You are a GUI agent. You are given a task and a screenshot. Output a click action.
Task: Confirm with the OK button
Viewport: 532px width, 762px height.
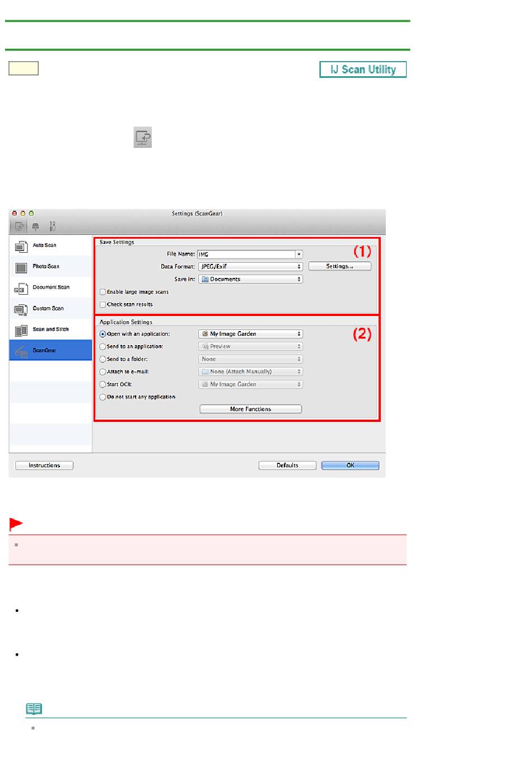click(351, 466)
